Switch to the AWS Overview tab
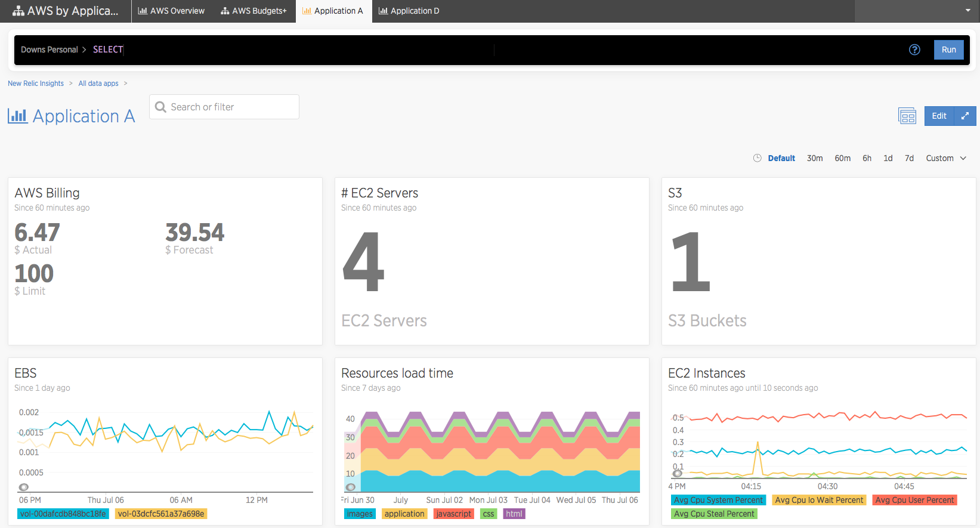The width and height of the screenshot is (980, 528). 171,11
